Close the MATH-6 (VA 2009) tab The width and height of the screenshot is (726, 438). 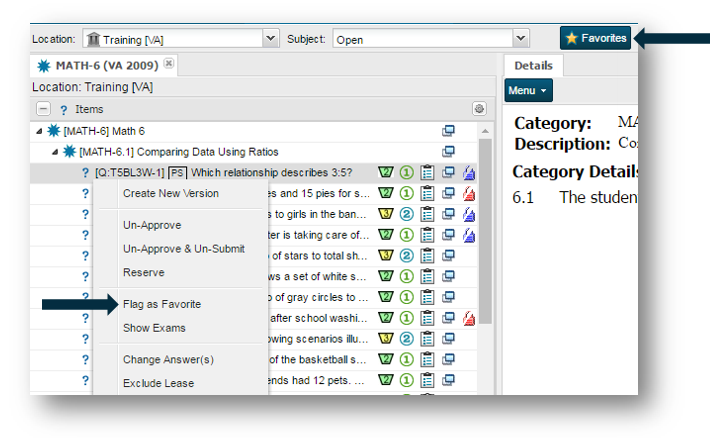(169, 63)
